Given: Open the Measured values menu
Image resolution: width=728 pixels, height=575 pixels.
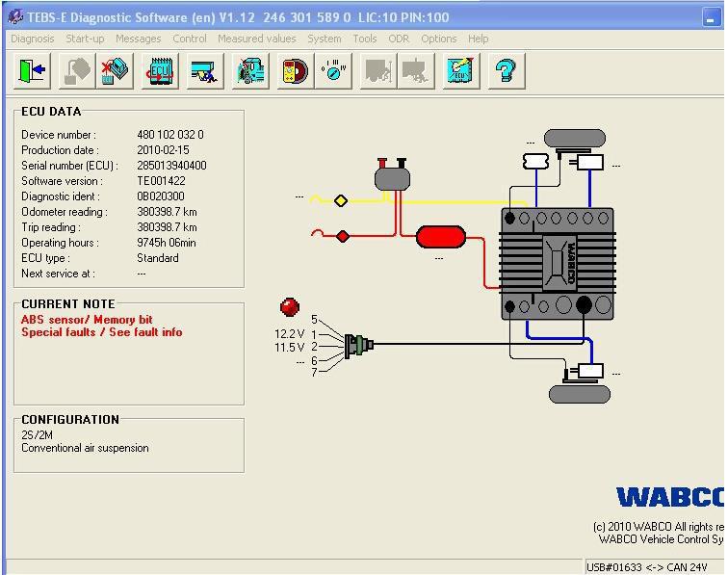Looking at the screenshot, I should click(257, 39).
